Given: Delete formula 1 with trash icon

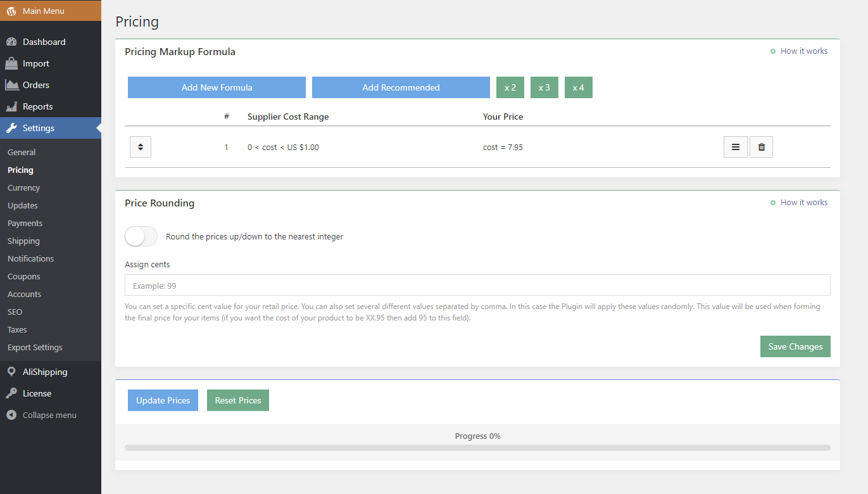Looking at the screenshot, I should click(x=761, y=147).
